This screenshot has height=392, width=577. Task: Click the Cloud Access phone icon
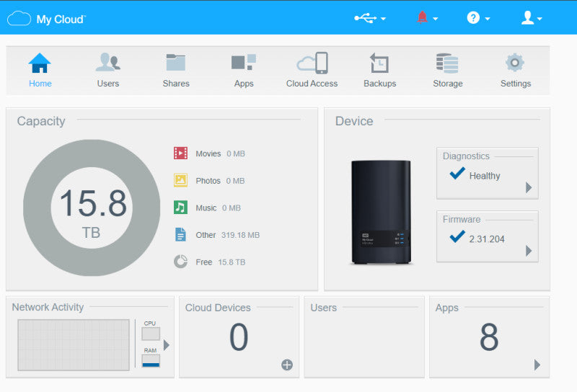click(312, 63)
